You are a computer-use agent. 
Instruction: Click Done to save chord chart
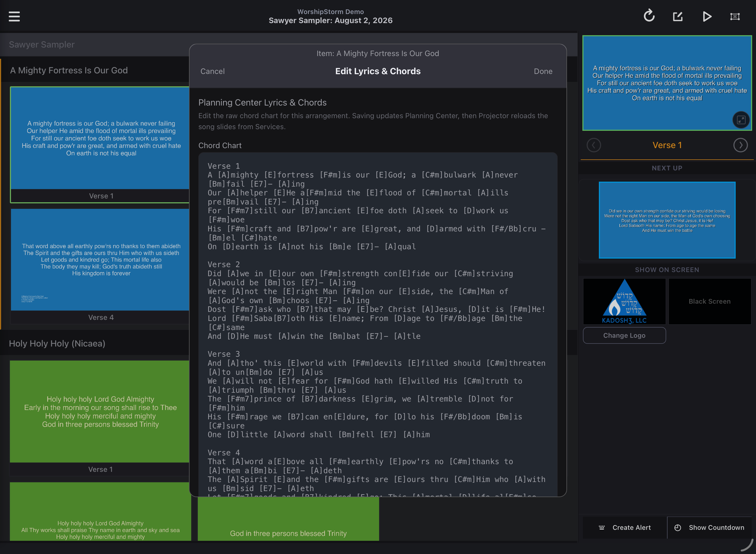[x=543, y=71]
